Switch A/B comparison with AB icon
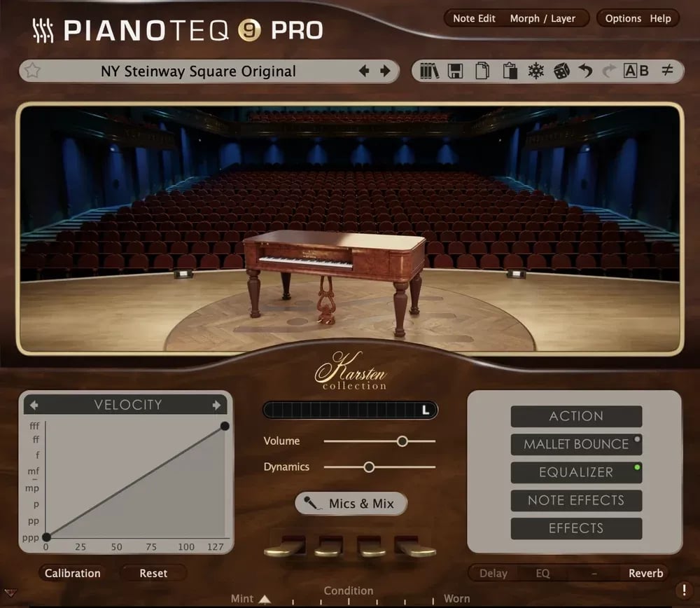This screenshot has height=608, width=700. 636,71
